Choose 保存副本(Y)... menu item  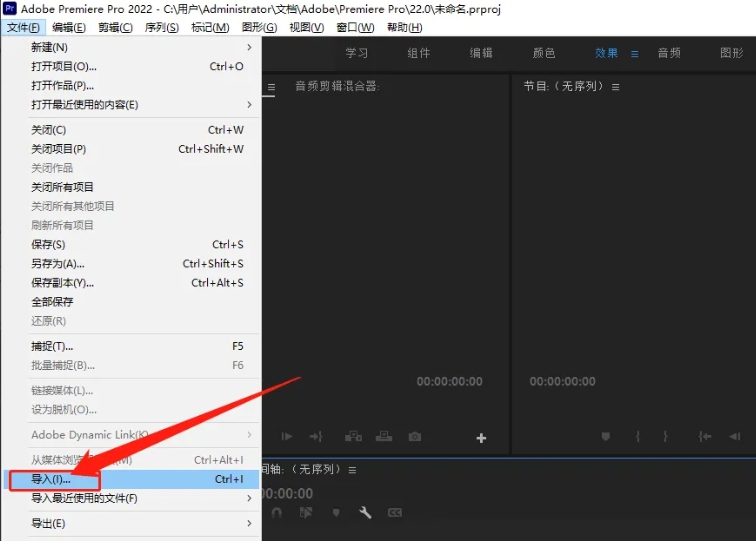pyautogui.click(x=131, y=283)
